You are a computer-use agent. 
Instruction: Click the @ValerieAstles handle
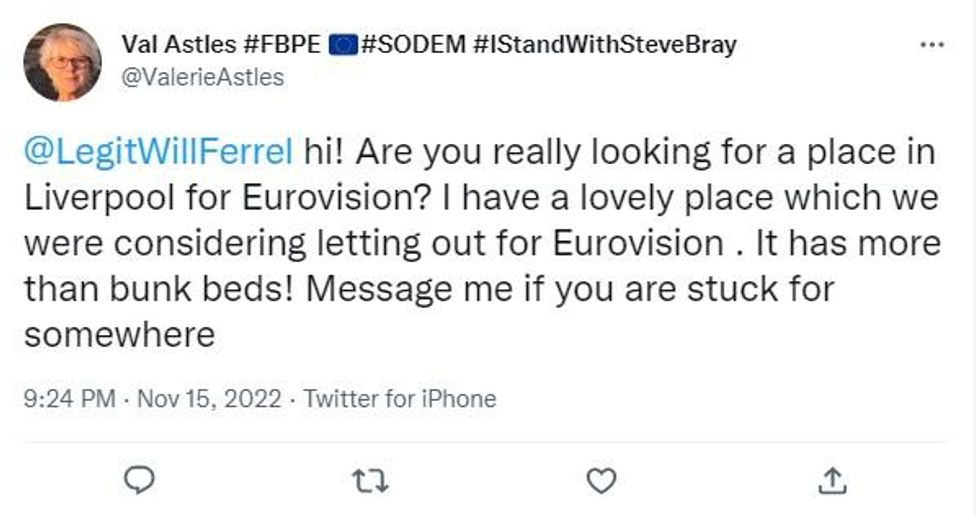coord(202,77)
